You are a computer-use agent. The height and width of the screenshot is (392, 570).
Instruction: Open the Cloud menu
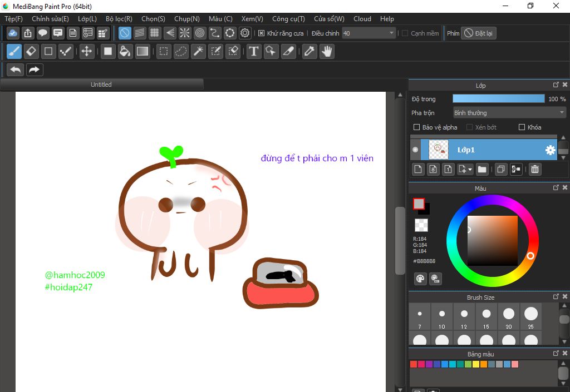pos(362,19)
